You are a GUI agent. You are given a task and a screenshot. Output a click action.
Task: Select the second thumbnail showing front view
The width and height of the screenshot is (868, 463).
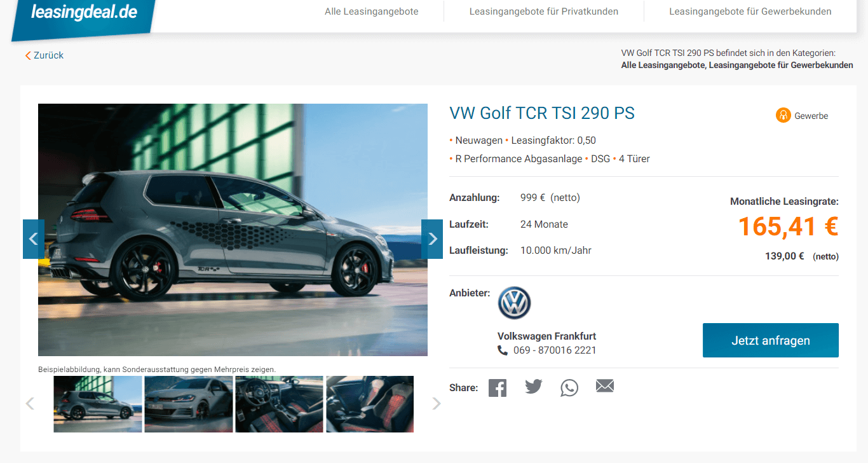[x=189, y=404]
